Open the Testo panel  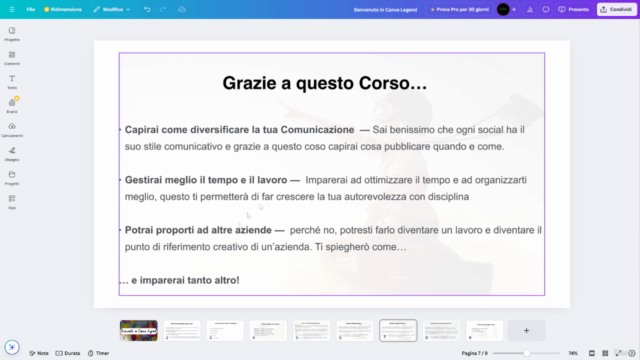click(x=12, y=82)
